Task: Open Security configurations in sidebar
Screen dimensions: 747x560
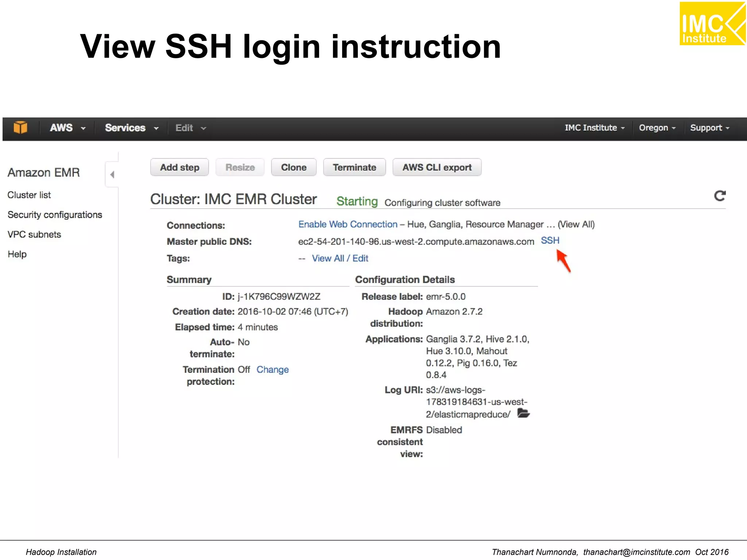Action: coord(55,215)
